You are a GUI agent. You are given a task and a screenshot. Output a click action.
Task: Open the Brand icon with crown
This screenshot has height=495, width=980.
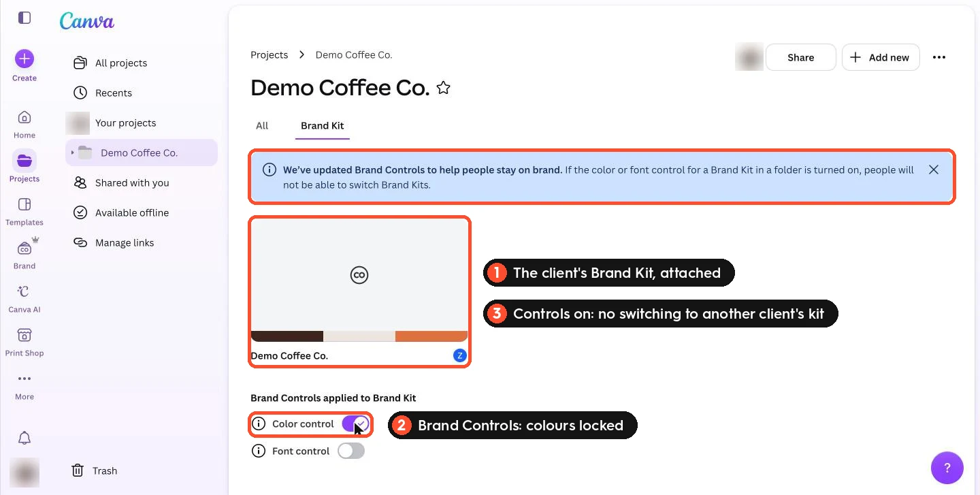24,255
